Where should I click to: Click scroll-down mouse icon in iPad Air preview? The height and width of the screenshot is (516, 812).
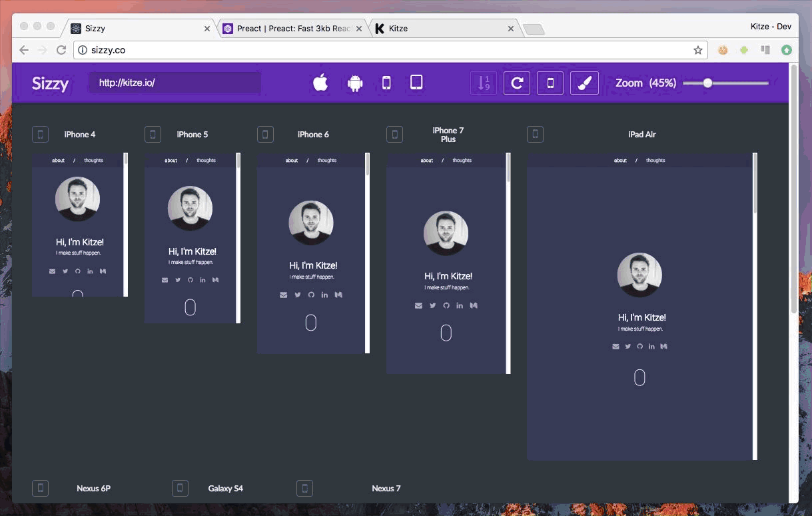click(639, 378)
